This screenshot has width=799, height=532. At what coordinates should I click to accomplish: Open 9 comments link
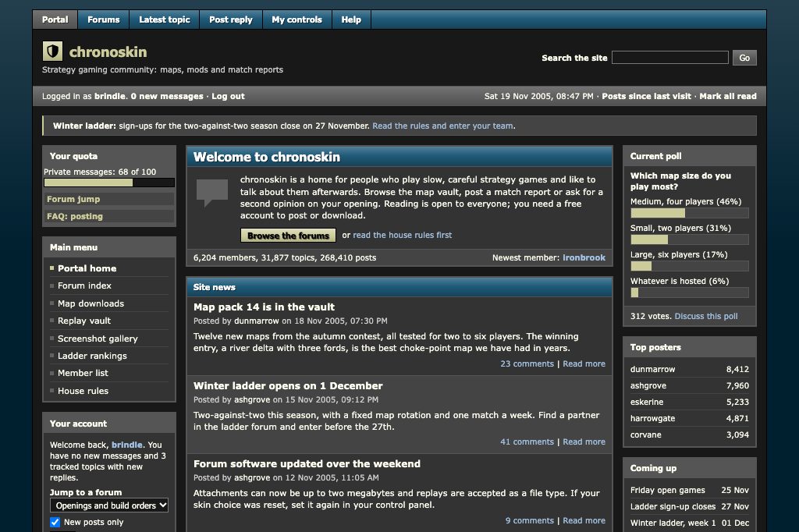click(x=530, y=521)
